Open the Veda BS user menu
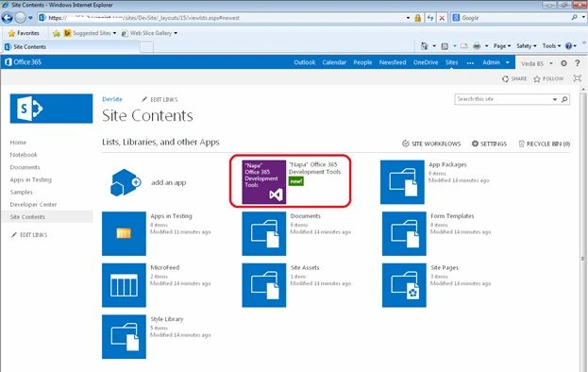 [x=537, y=63]
